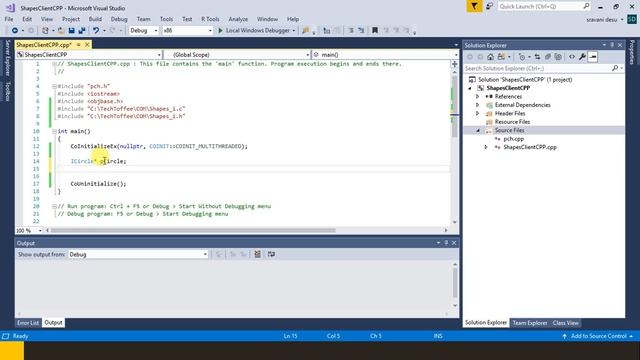Click the Add to Source Control arrow icon

click(x=564, y=336)
